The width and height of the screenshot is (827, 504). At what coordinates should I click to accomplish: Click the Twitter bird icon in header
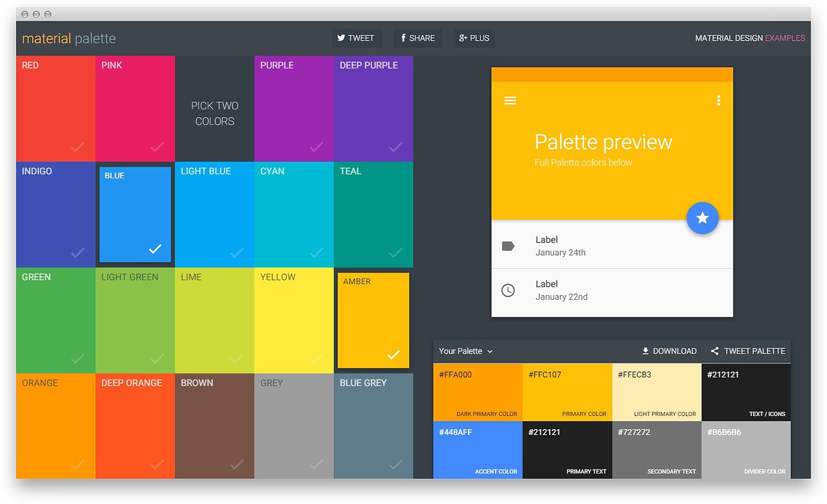coord(340,38)
